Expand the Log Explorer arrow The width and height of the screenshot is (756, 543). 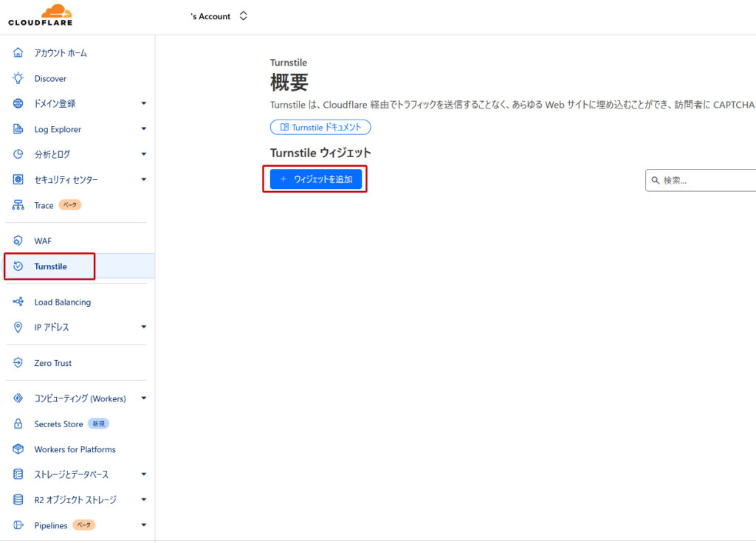pyautogui.click(x=144, y=129)
